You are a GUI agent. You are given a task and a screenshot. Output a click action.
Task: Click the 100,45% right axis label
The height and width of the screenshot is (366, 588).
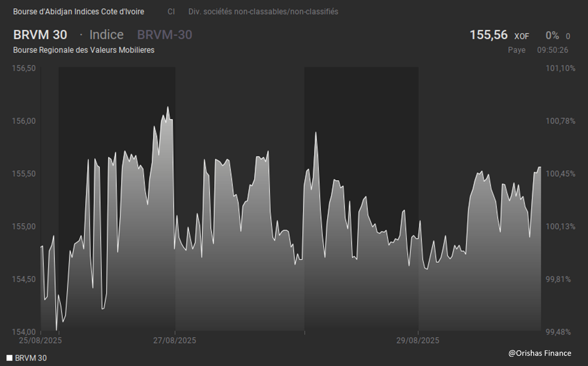coord(560,174)
